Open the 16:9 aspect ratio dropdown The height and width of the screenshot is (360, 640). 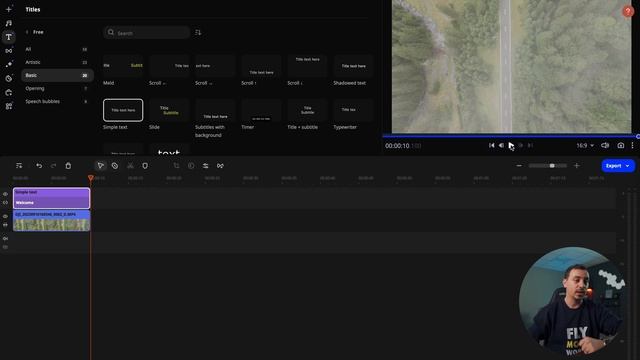585,145
